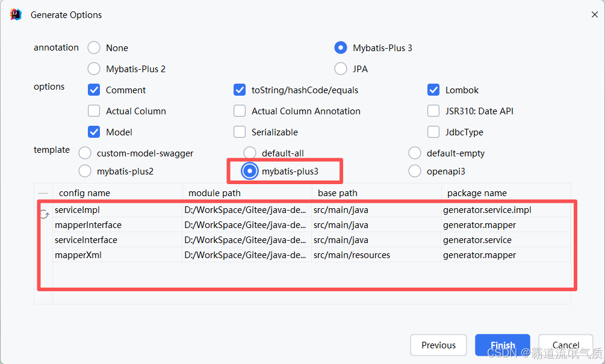Select custom-model-swagger template
Screen dimensions: 605x364
(85, 153)
